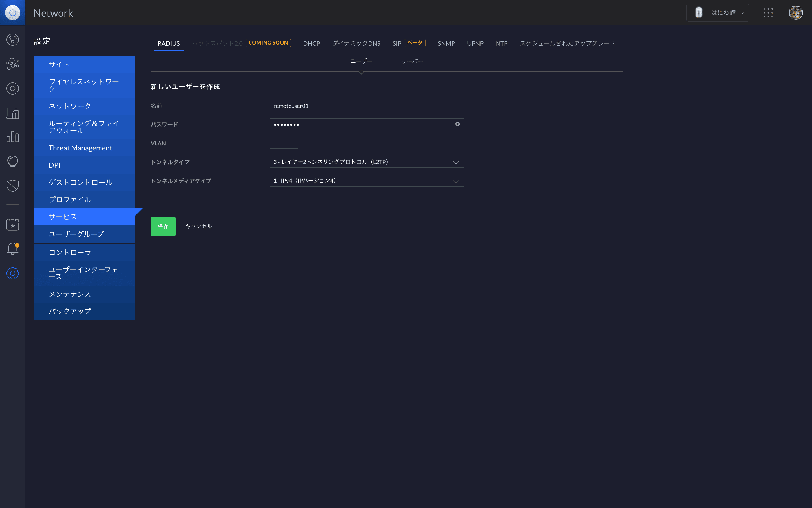Open サイト settings section
Image resolution: width=812 pixels, height=508 pixels.
[84, 65]
